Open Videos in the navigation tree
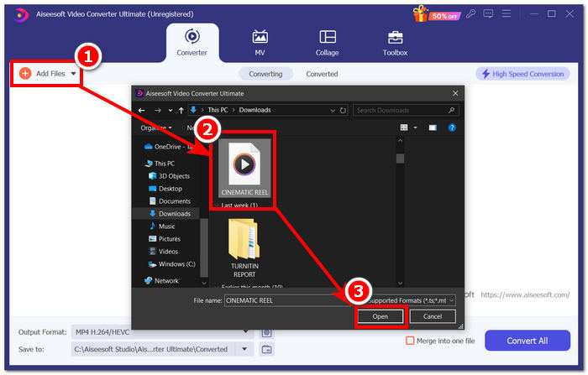The width and height of the screenshot is (588, 375). [x=164, y=252]
